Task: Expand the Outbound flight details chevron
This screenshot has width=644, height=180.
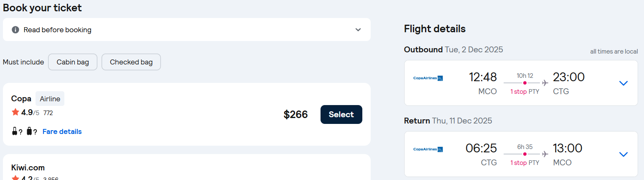Action: [623, 83]
